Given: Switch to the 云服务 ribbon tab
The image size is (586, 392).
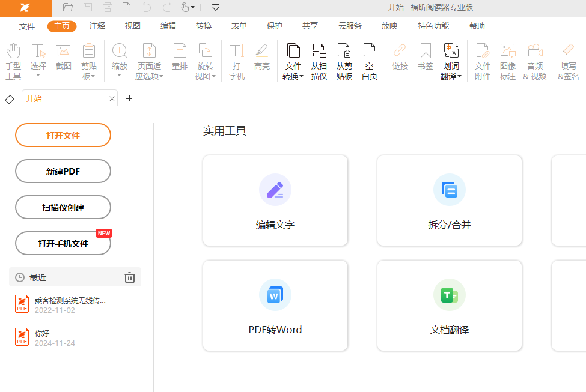Looking at the screenshot, I should coord(350,26).
